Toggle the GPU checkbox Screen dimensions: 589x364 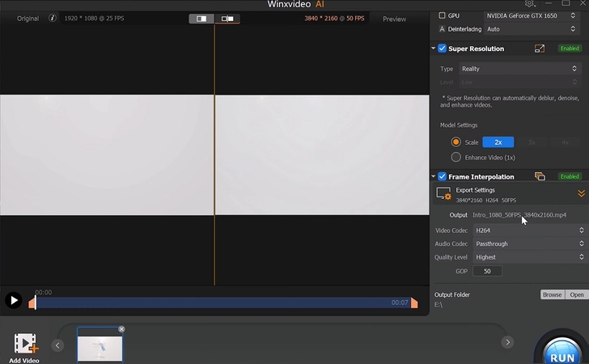coord(442,15)
